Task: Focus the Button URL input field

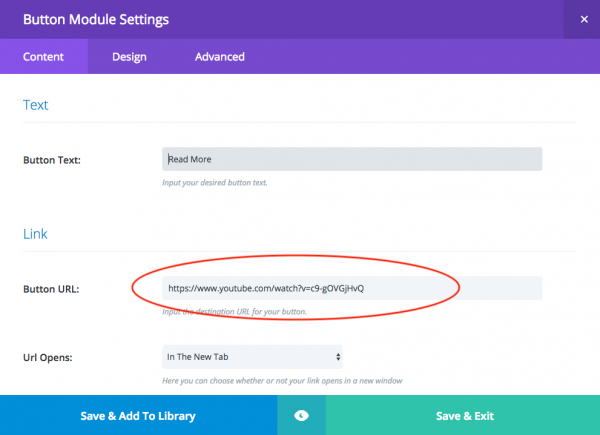Action: (x=352, y=288)
